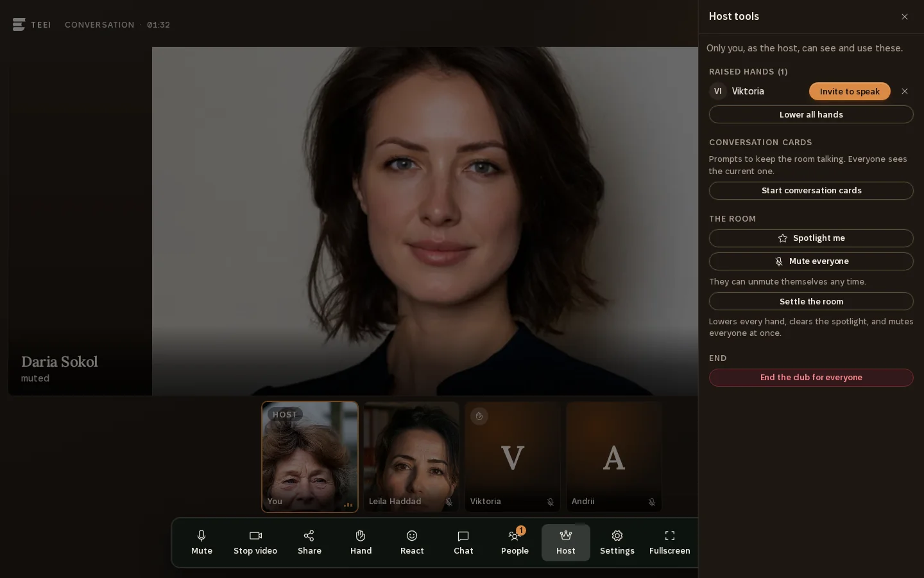Switch to Fullscreen mode
This screenshot has width=924, height=578.
tap(669, 543)
